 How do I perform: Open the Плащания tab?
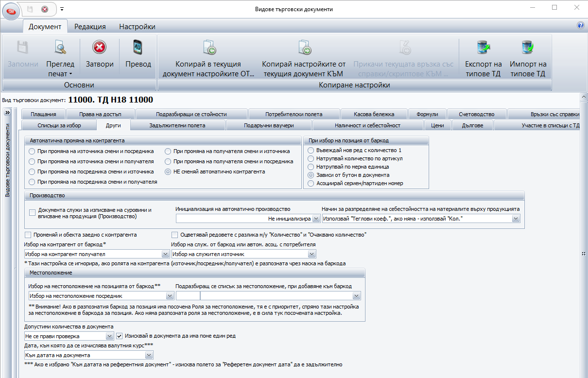coord(43,114)
